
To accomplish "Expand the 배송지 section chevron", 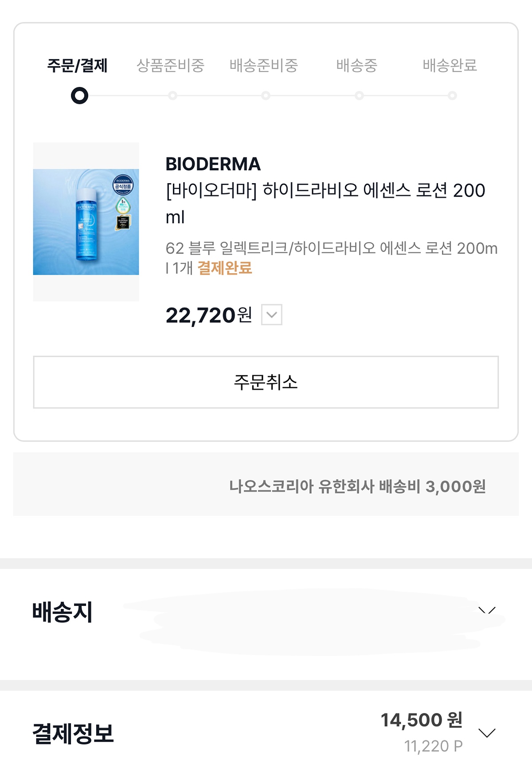I will (x=487, y=611).
